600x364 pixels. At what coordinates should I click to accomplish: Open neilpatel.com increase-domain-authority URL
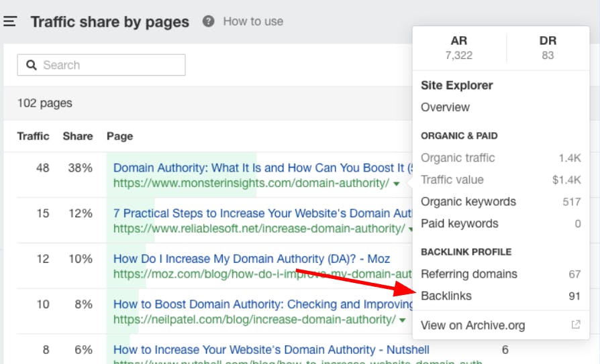point(254,320)
